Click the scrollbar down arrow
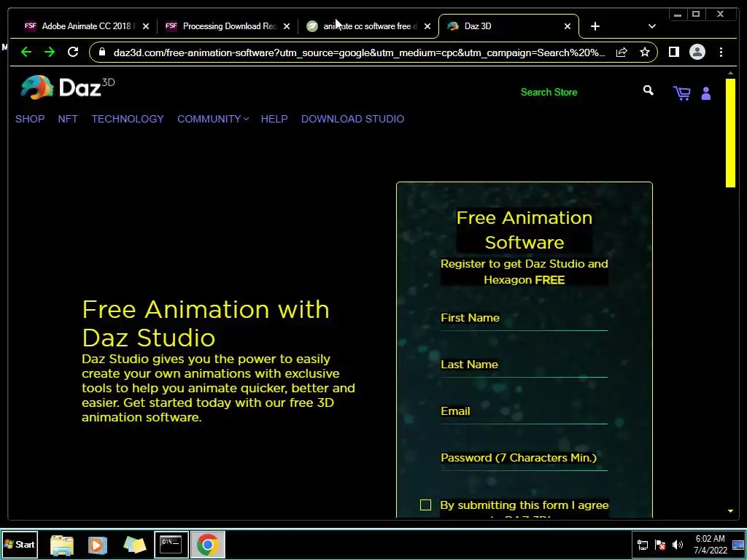Image resolution: width=747 pixels, height=560 pixels. coord(730,511)
